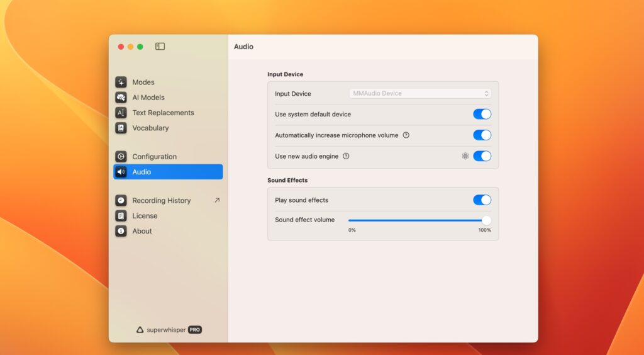This screenshot has height=355, width=644.
Task: Click the Play sound effects label
Action: coord(301,200)
